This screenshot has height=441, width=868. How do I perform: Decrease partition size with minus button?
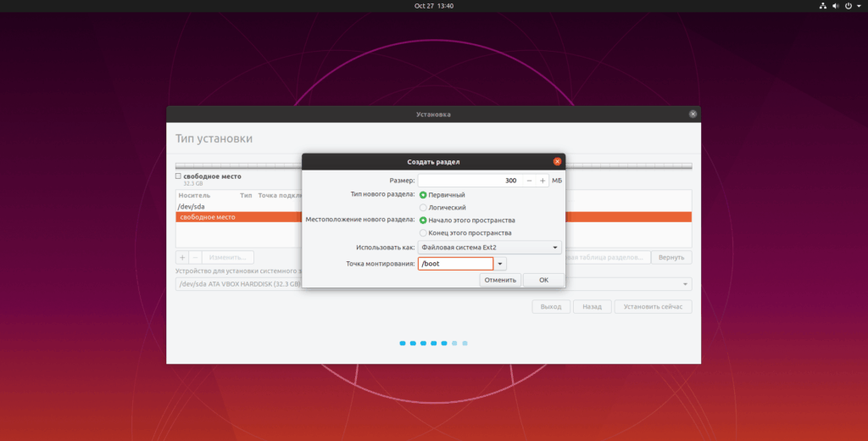click(x=529, y=181)
